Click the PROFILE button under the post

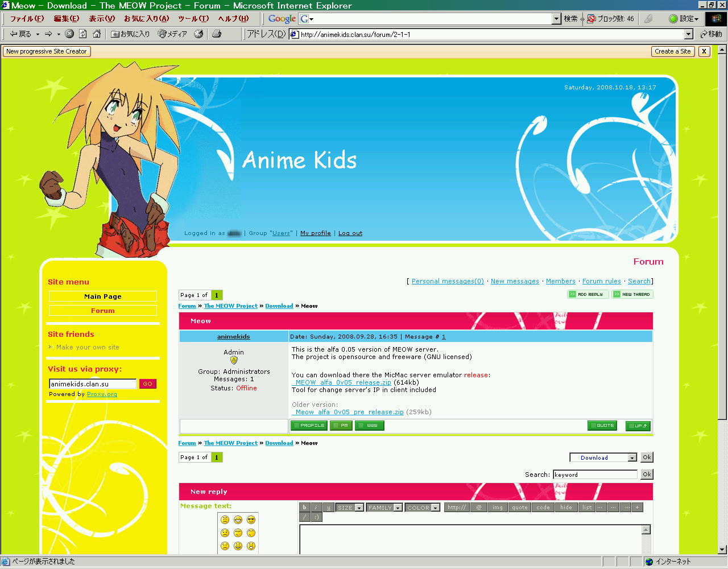(309, 425)
